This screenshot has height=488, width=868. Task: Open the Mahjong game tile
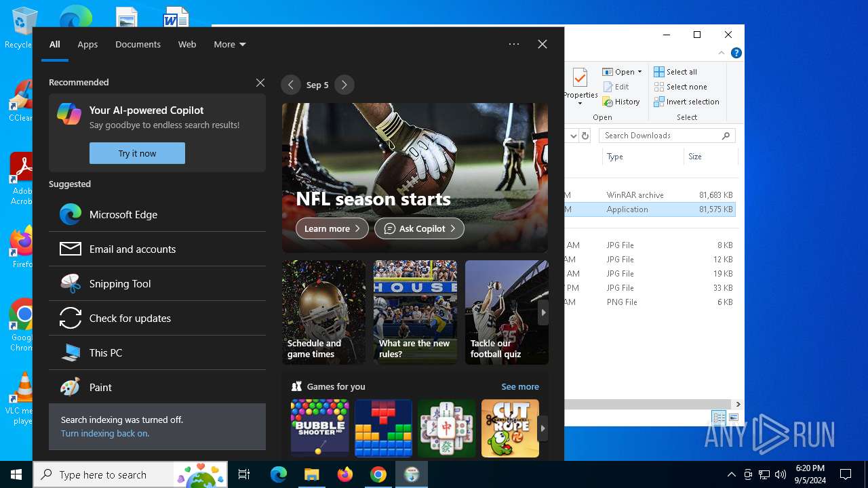447,428
